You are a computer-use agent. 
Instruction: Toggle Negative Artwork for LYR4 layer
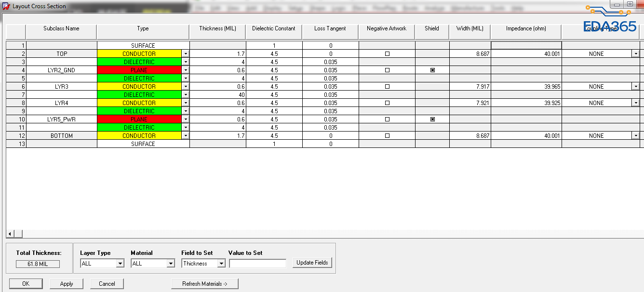point(387,103)
